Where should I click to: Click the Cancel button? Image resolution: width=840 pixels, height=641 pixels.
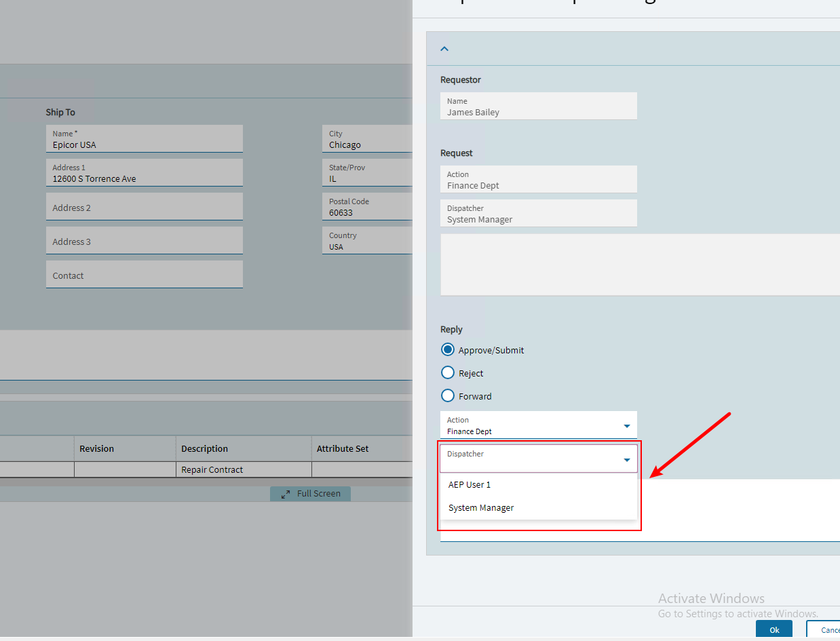823,629
